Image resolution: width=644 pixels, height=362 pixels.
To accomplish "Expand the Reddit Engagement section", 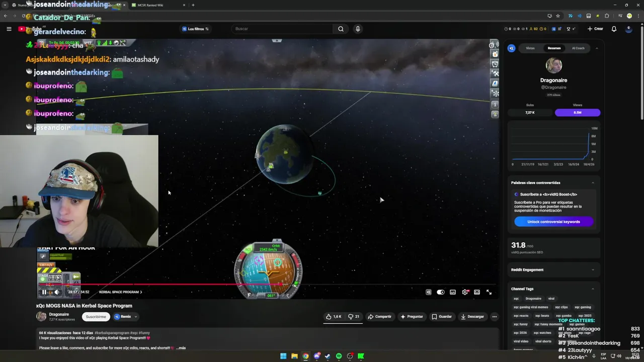I will tap(593, 270).
